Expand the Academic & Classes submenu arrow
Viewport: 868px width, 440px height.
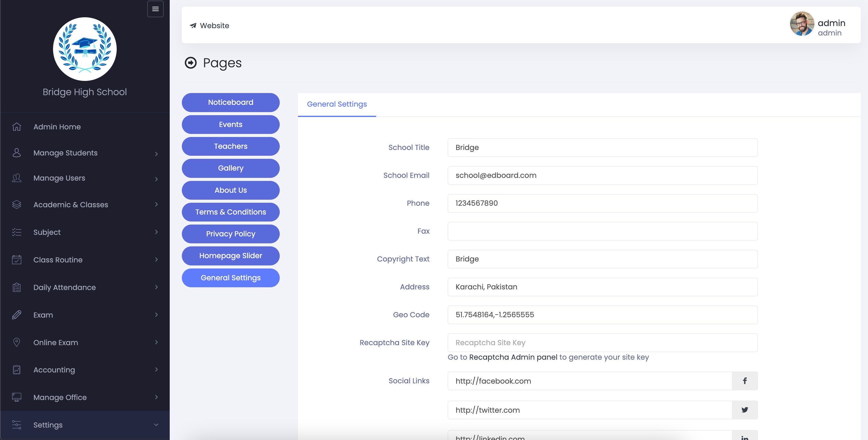156,204
